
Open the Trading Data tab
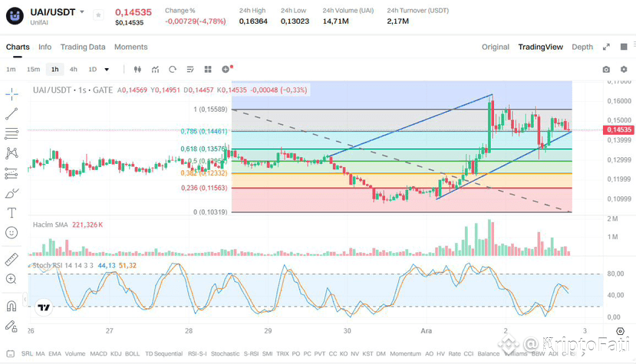pos(83,47)
